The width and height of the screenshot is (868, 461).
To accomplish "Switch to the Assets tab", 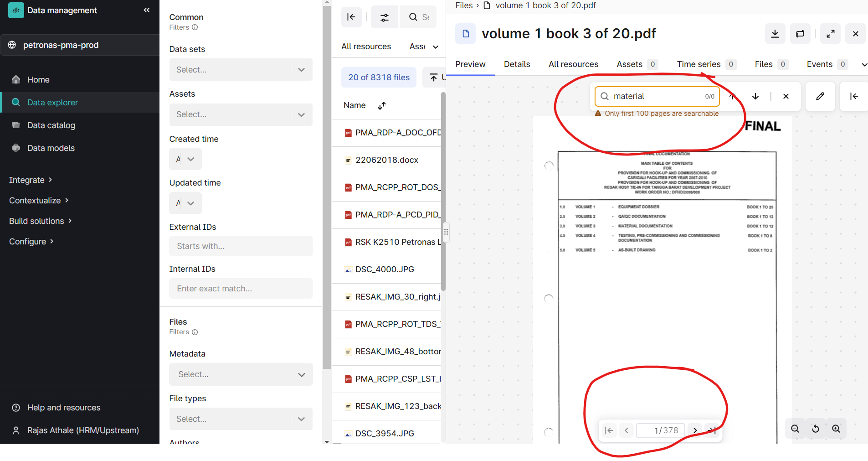I will [637, 64].
